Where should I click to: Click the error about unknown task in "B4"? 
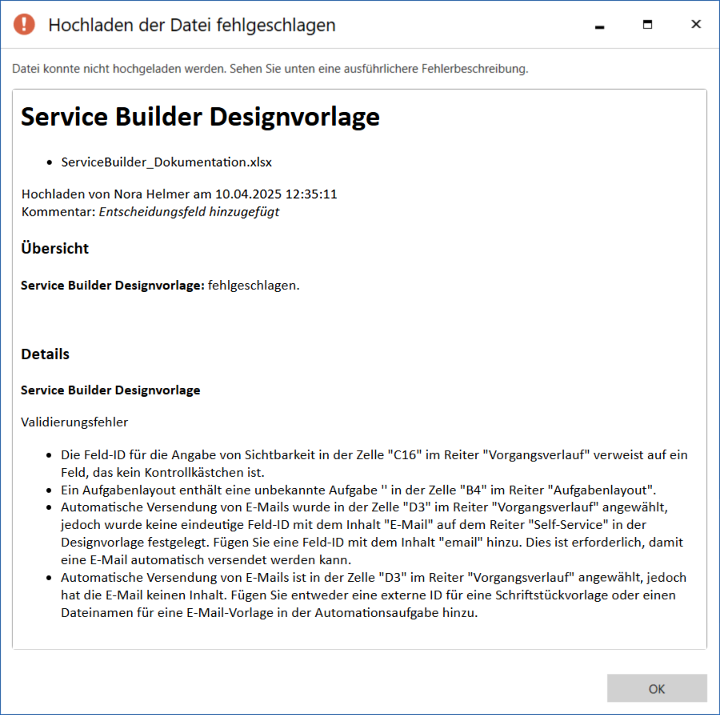pos(358,489)
